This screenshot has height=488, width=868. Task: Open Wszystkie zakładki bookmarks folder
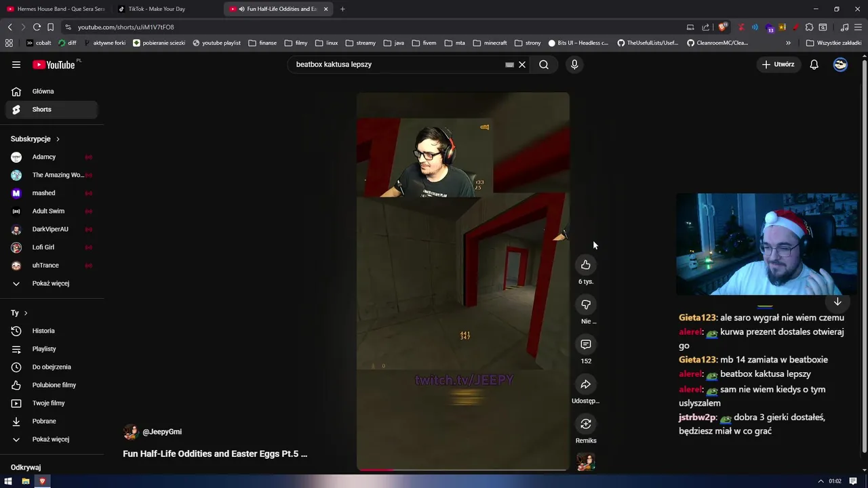[x=833, y=43]
